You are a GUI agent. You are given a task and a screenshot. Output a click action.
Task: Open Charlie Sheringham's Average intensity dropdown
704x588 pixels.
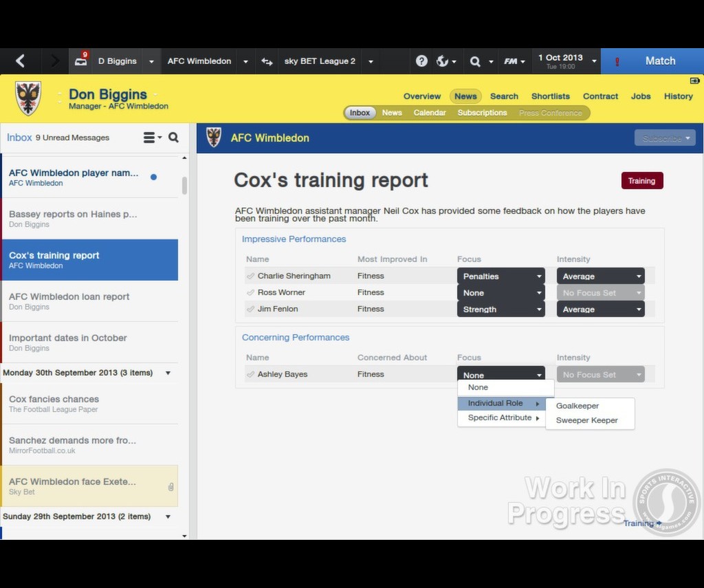click(600, 276)
